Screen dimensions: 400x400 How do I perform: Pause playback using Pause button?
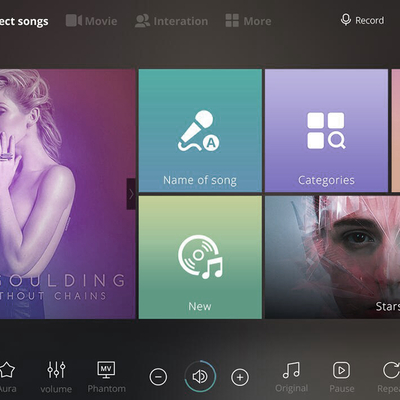click(341, 370)
